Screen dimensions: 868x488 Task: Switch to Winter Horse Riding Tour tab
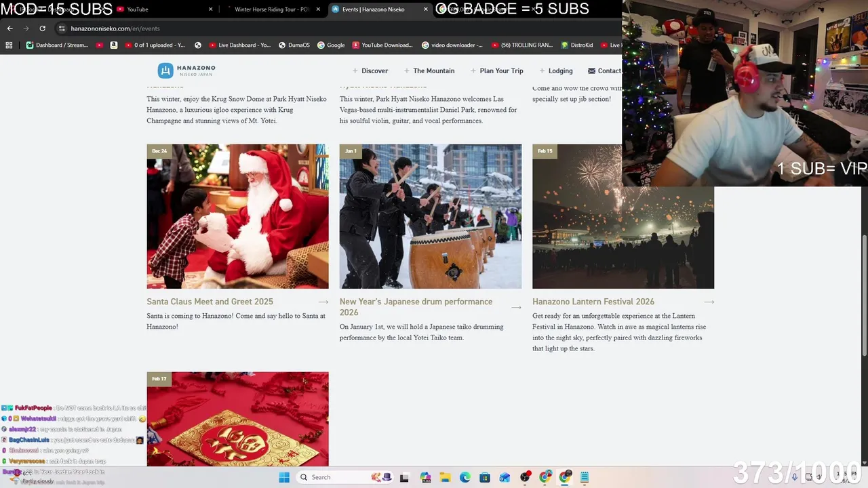[271, 9]
